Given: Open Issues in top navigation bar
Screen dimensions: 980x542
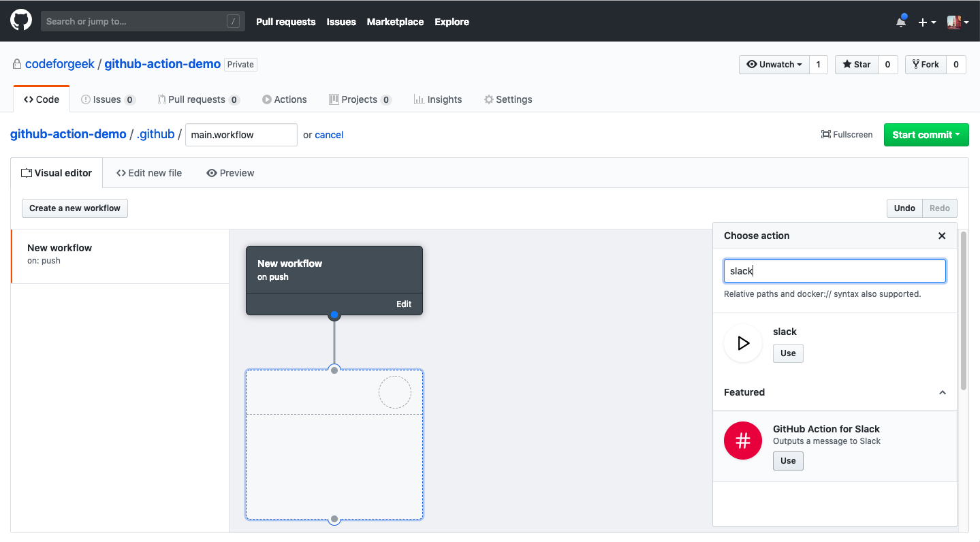Looking at the screenshot, I should [341, 22].
